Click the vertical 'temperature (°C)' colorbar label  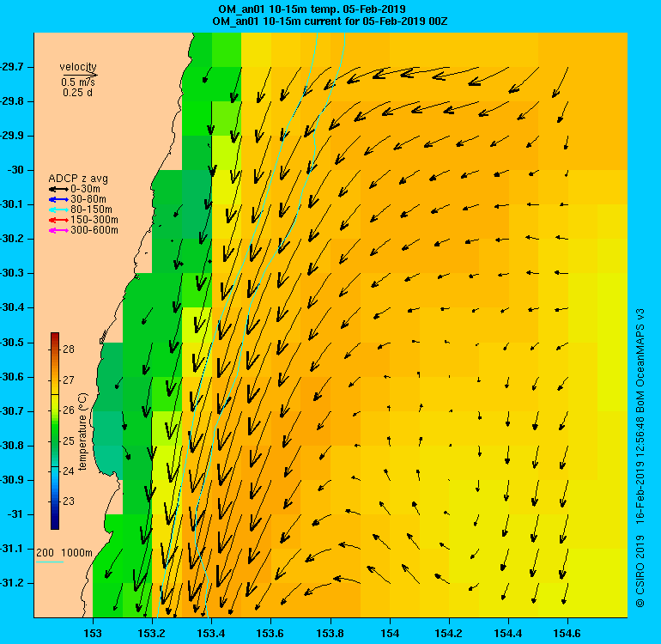[x=82, y=431]
